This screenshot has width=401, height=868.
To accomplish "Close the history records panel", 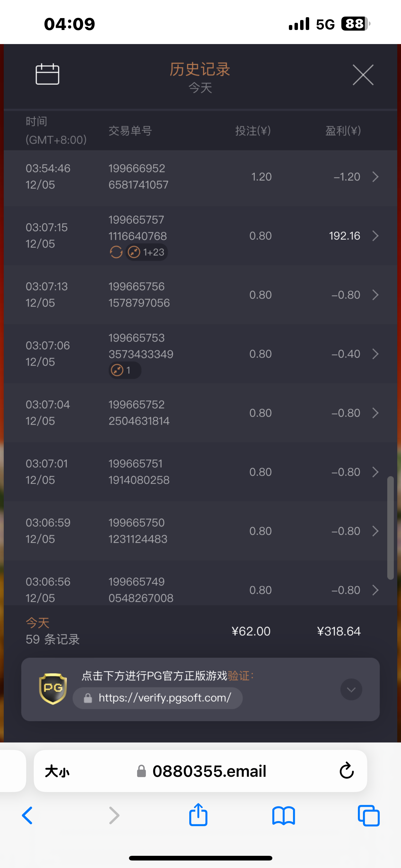I will pos(363,75).
